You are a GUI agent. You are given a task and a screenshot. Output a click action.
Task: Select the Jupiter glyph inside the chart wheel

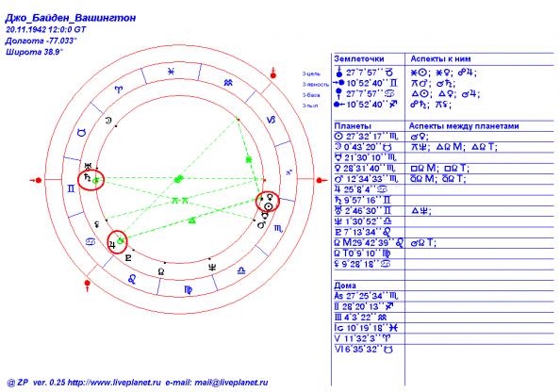(112, 244)
